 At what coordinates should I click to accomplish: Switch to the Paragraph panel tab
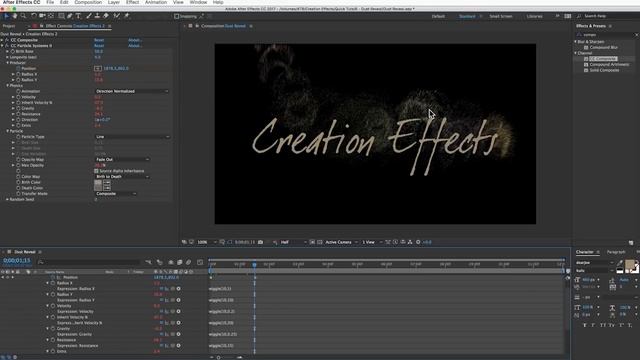pos(616,252)
